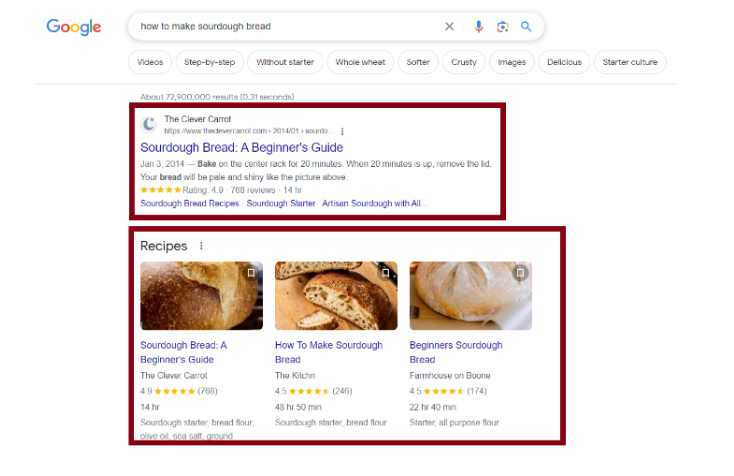734x476 pixels.
Task: Open The Clever Carrot result options menu
Action: [x=342, y=131]
